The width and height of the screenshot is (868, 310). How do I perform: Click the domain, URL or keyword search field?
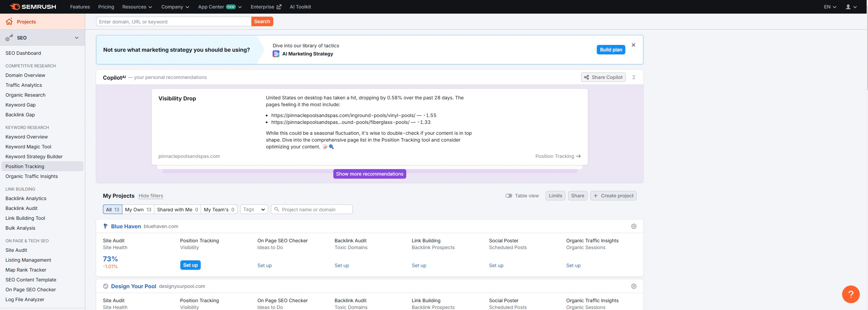point(174,22)
